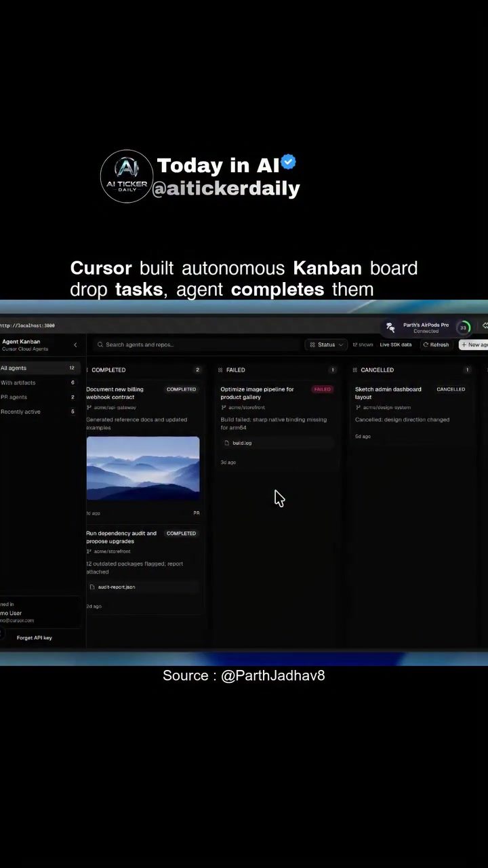Focus the Search agents and repos field
Image resolution: width=488 pixels, height=868 pixels.
197,344
